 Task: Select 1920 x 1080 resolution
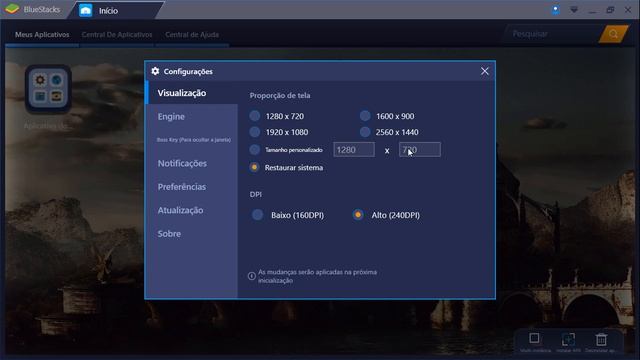255,132
